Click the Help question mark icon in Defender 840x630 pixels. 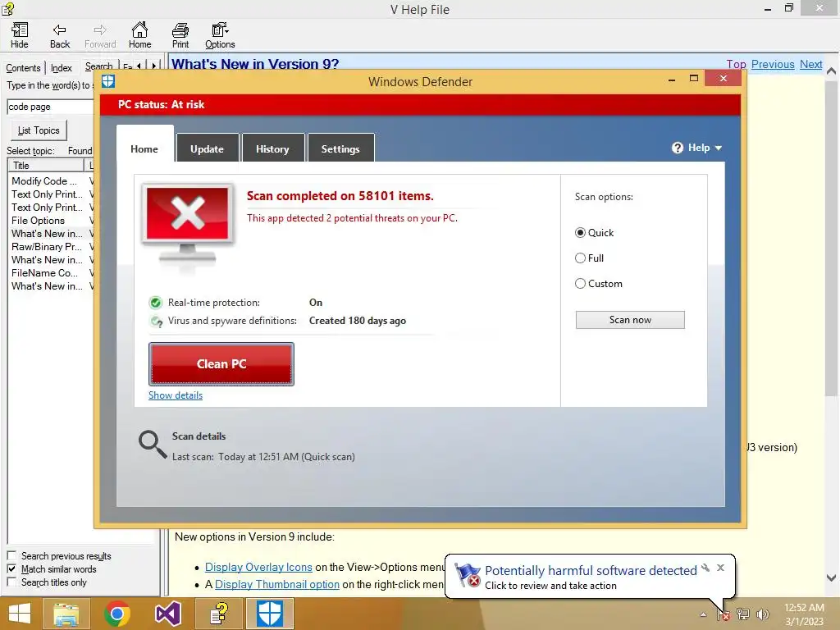(677, 148)
